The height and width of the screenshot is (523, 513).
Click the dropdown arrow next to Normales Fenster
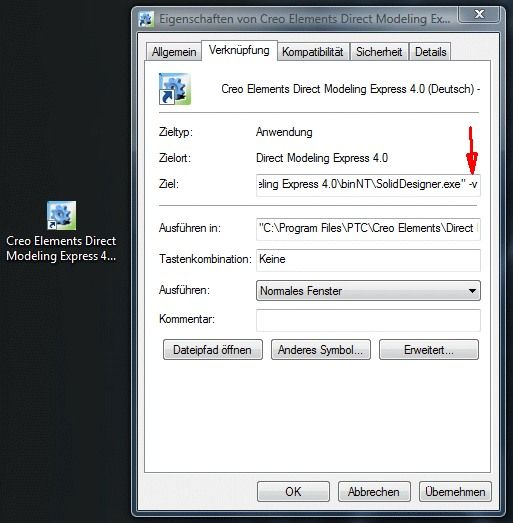(x=472, y=291)
